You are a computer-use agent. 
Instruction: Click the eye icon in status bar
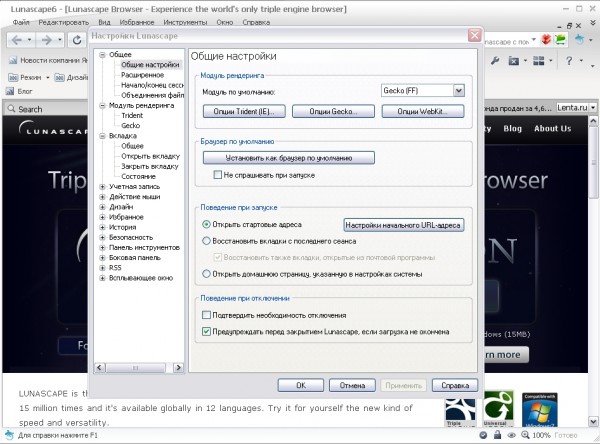coord(511,435)
